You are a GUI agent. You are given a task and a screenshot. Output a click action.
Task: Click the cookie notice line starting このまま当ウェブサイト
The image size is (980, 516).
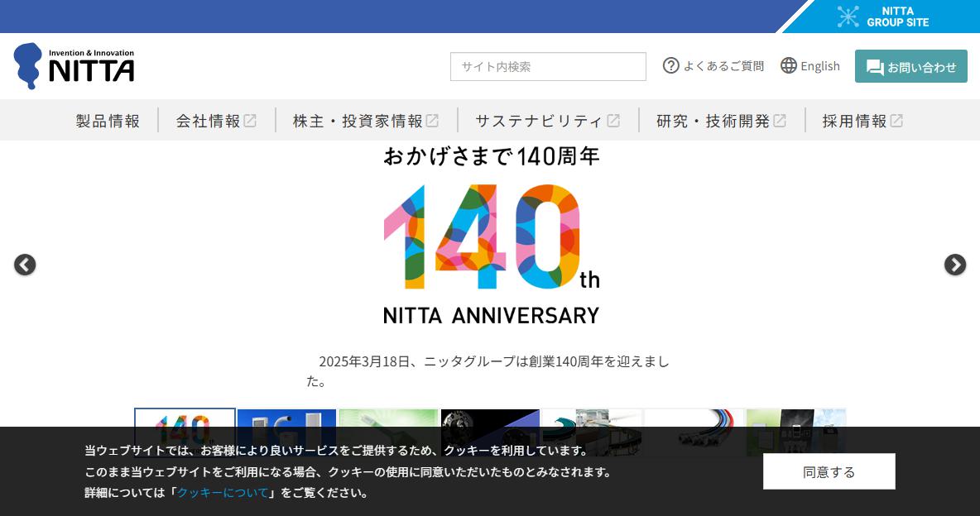coord(348,471)
